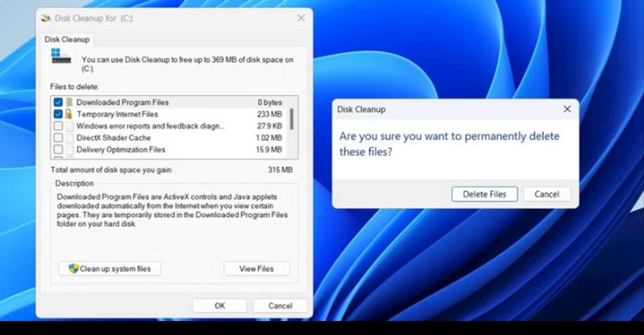Click Delete Files in confirmation dialog

[x=484, y=194]
